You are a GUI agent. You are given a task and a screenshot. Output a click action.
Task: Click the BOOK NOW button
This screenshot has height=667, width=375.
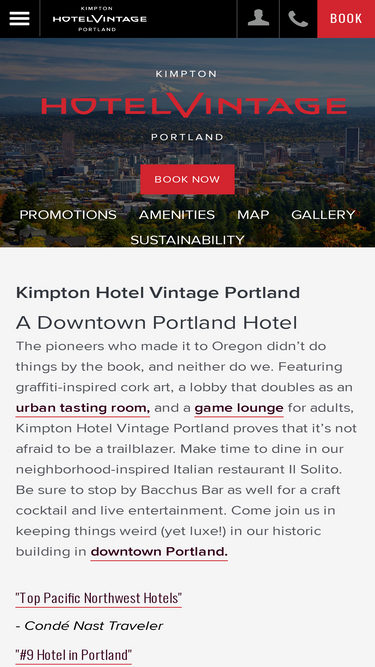pos(187,180)
